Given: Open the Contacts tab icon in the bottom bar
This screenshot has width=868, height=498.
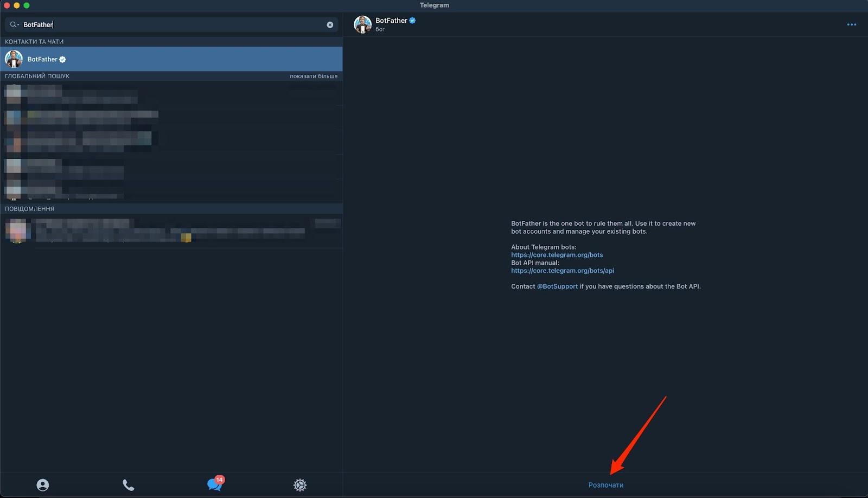Looking at the screenshot, I should 42,485.
